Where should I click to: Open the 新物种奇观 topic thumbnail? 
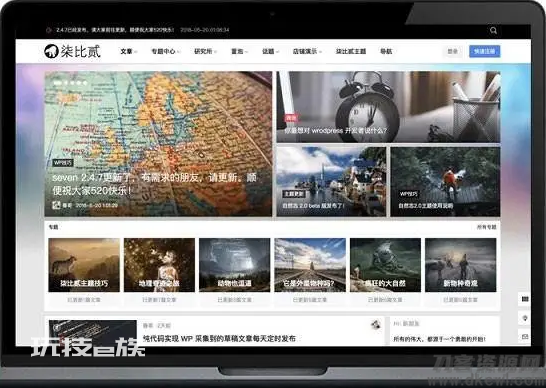(x=460, y=265)
